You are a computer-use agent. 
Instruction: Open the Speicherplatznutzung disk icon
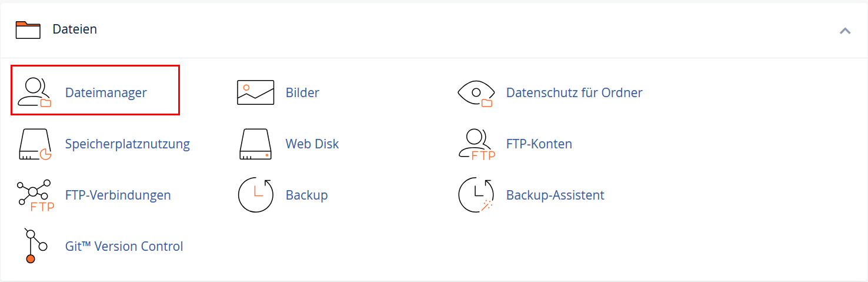[35, 144]
